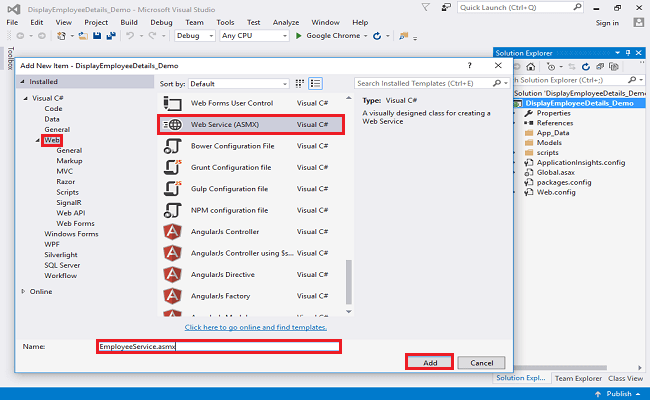Click the Solution Explorer horizontal scrollbar
Screen dimensions: 650x400
point(560,368)
